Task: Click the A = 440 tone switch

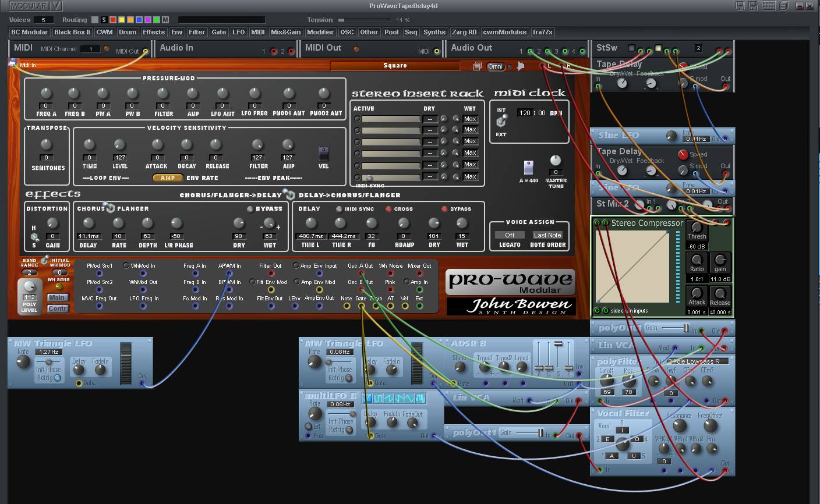Action: [529, 168]
